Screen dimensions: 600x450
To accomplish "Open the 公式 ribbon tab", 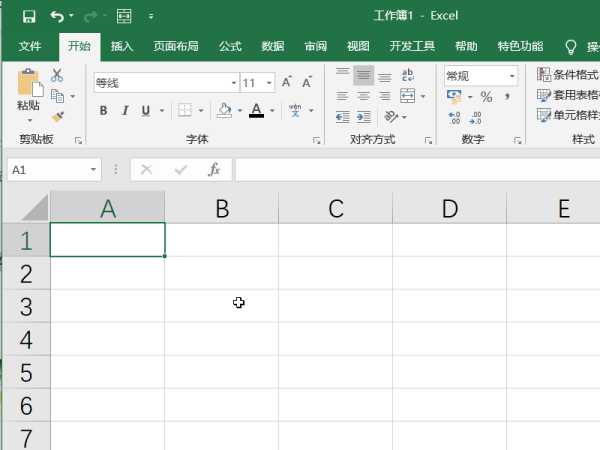I will (x=230, y=46).
